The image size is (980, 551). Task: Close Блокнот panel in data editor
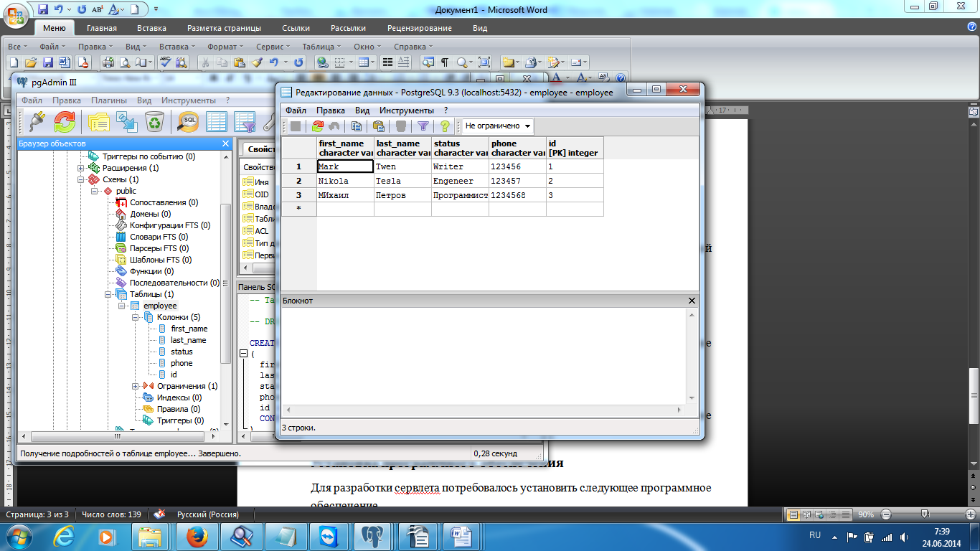[x=692, y=301]
